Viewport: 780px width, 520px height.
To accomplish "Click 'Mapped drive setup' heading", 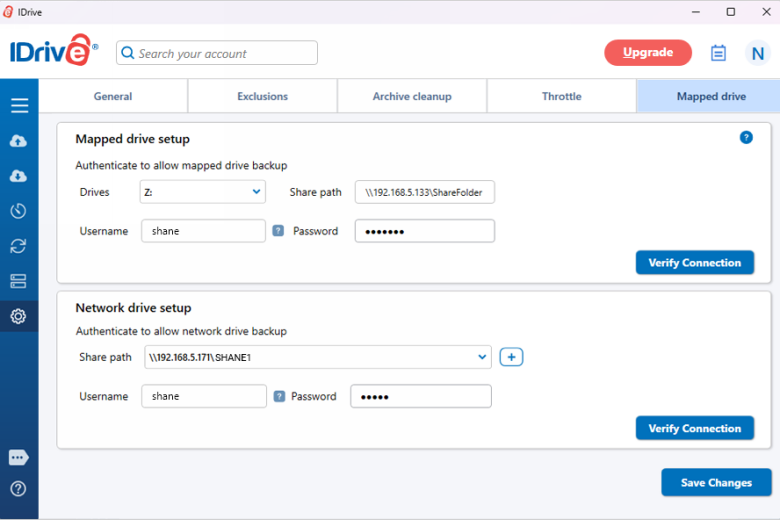I will click(132, 139).
